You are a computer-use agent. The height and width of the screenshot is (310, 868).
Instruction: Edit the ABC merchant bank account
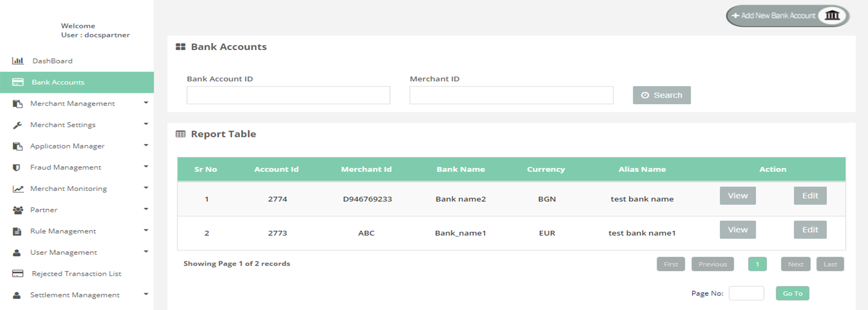pyautogui.click(x=810, y=230)
